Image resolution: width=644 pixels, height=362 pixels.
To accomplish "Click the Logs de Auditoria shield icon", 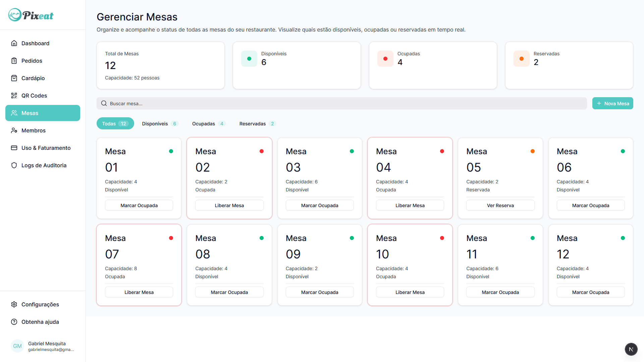I will coord(14,165).
